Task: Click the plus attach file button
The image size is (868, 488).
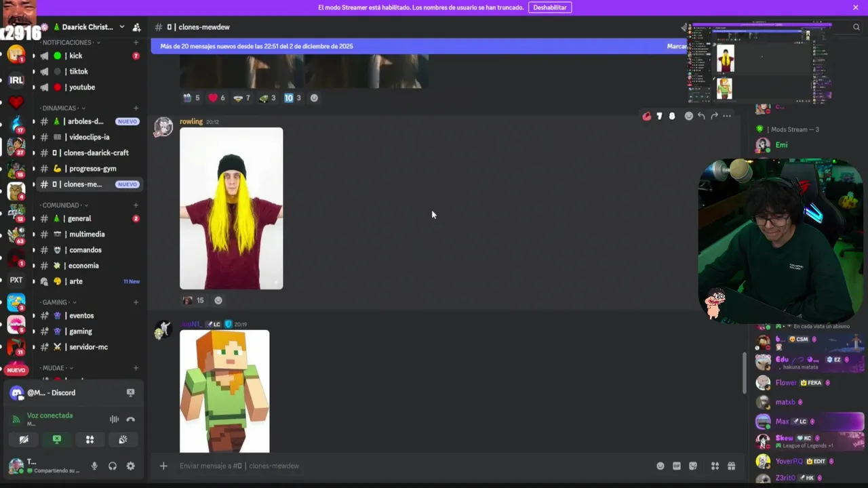Action: (x=163, y=466)
